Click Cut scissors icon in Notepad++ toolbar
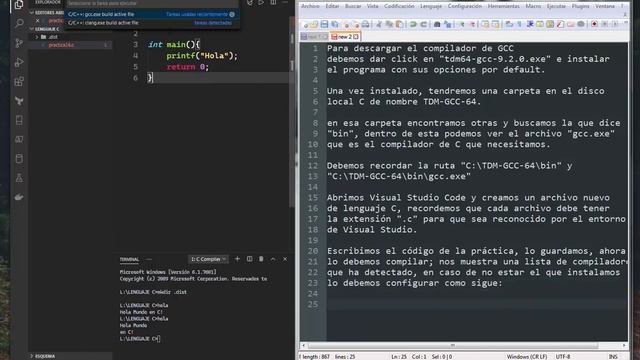The image size is (640, 360). 379,24
